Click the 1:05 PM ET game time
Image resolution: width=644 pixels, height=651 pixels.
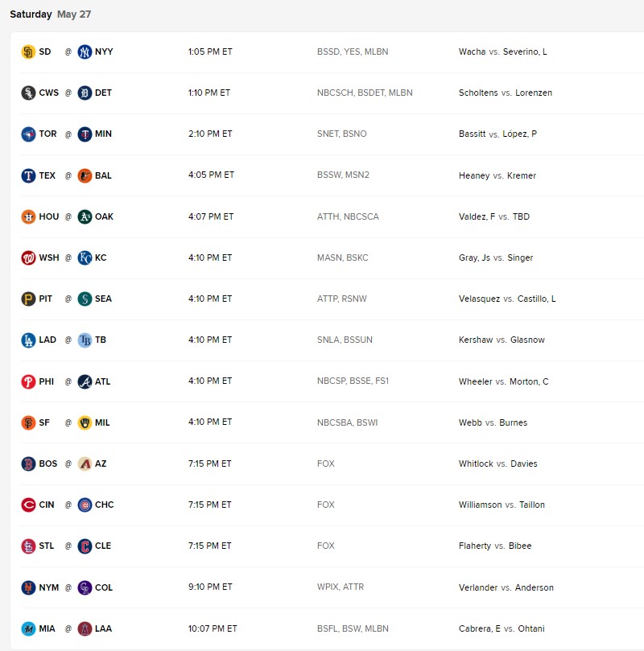(210, 52)
